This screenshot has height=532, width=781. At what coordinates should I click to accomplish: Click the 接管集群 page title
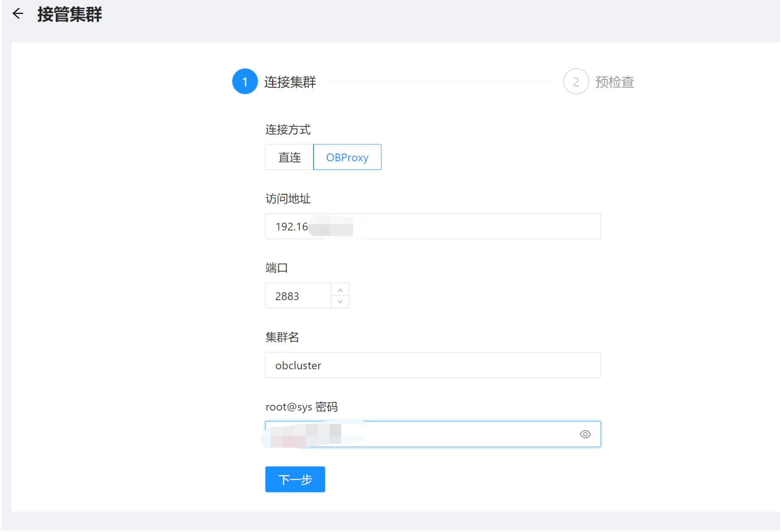point(70,15)
